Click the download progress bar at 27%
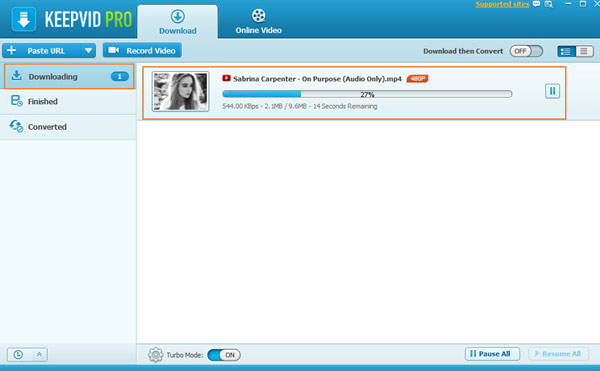The width and height of the screenshot is (600, 371). pos(367,94)
